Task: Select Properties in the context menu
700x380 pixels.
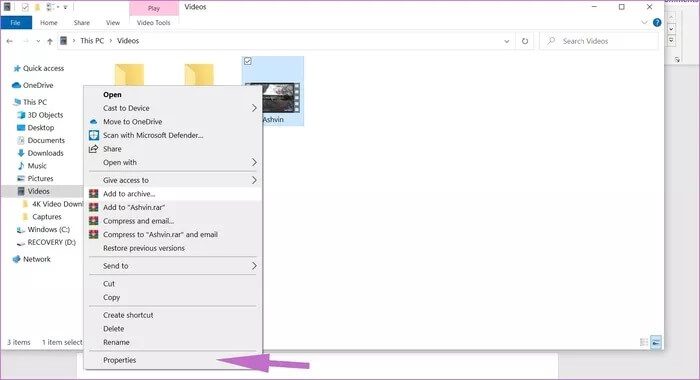Action: pyautogui.click(x=119, y=360)
